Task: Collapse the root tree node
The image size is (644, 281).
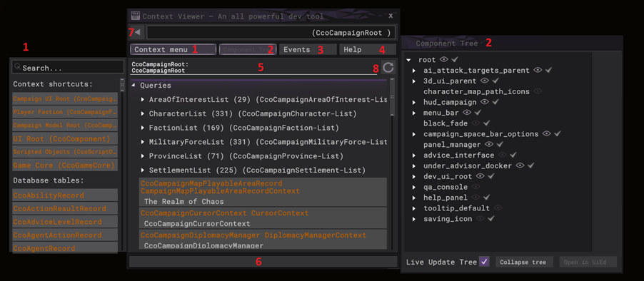Action: [408, 61]
